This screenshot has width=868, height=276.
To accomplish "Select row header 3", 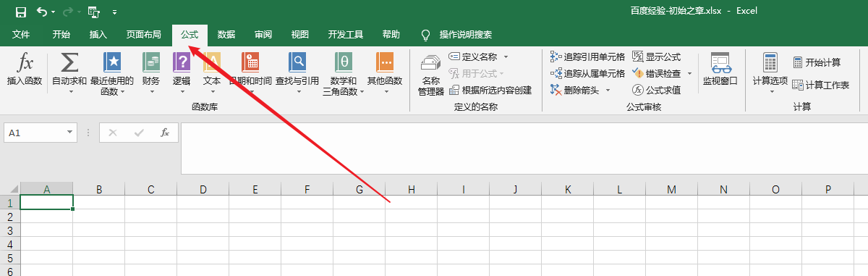I will point(10,230).
